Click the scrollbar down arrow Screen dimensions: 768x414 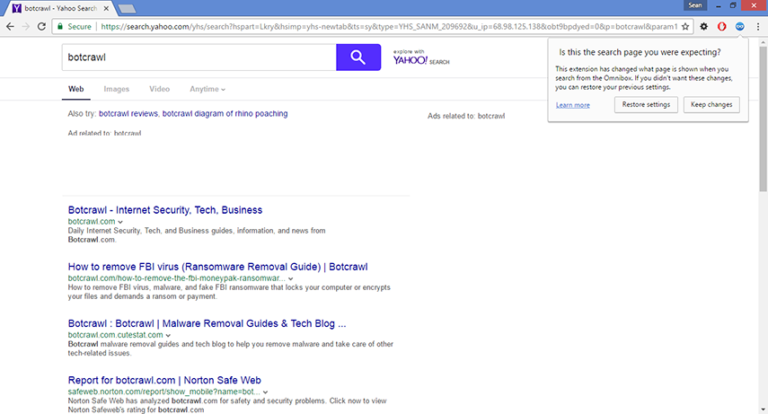(x=763, y=409)
